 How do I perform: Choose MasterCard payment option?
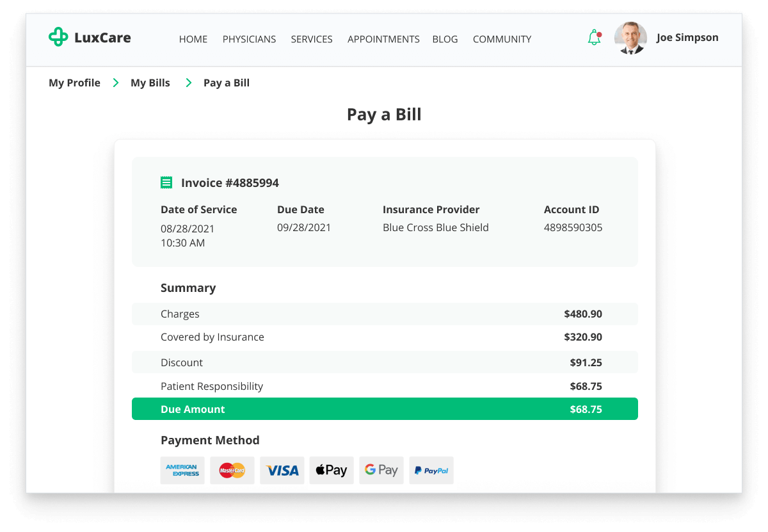click(232, 471)
